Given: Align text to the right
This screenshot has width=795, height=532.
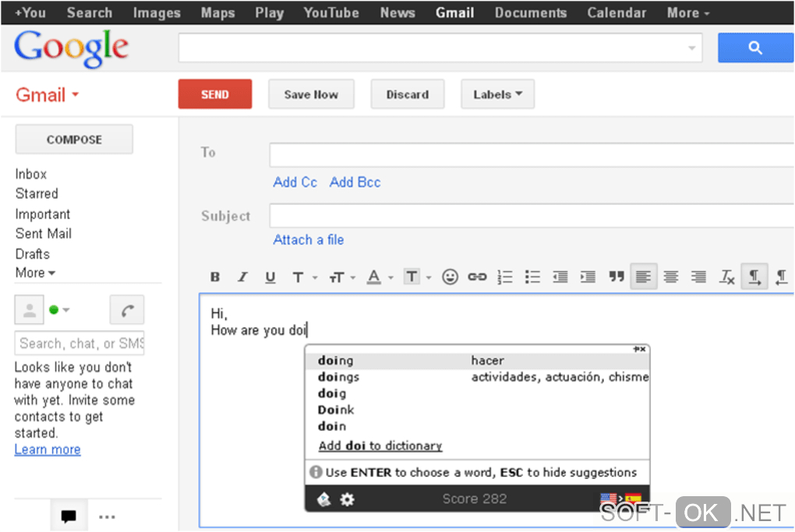Looking at the screenshot, I should click(x=698, y=277).
